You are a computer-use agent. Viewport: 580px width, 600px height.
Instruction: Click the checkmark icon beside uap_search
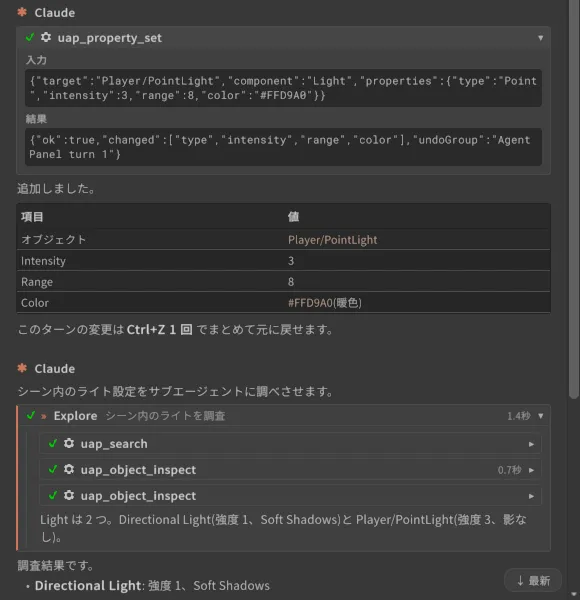pos(53,443)
